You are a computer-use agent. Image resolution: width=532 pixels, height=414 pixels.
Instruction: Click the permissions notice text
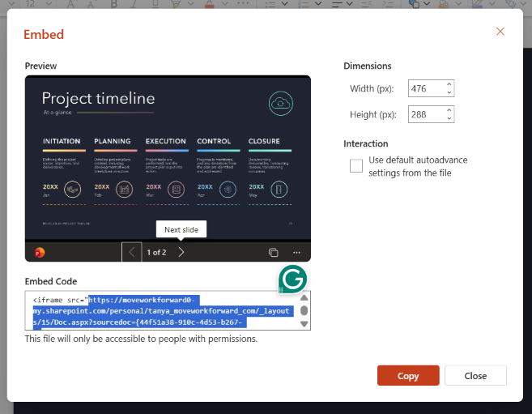click(141, 339)
